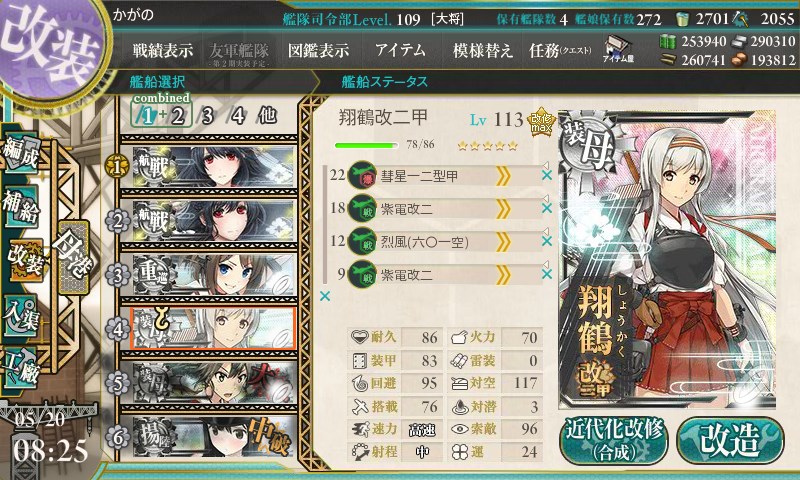Click the fighter icon beside 烈風(六〇一空)

point(362,241)
